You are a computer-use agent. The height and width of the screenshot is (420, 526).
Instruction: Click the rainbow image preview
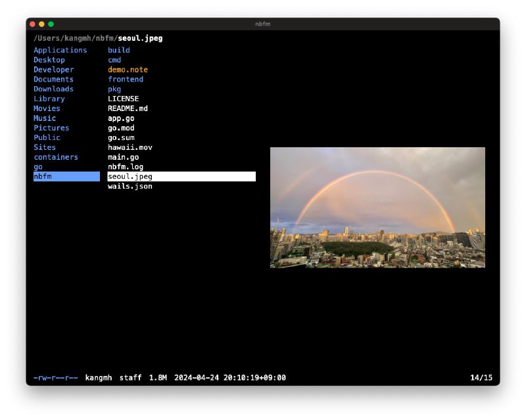click(x=377, y=207)
